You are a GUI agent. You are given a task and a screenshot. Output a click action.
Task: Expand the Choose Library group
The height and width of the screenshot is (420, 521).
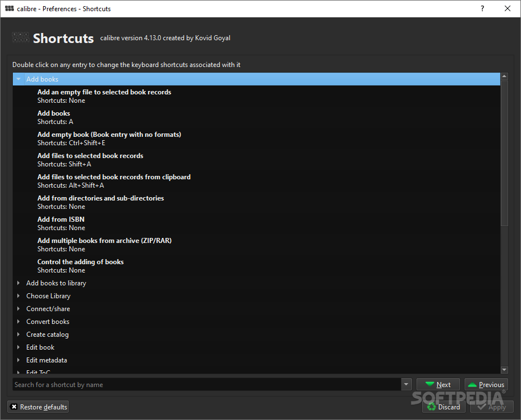click(18, 296)
